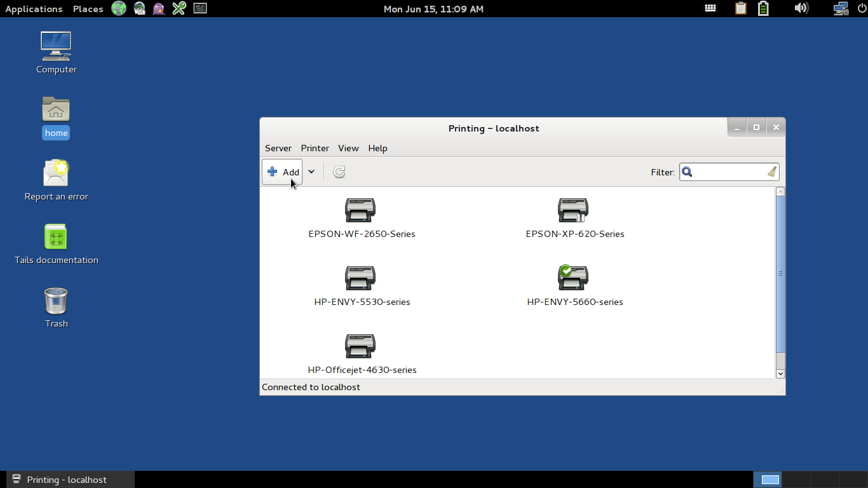Click the battery status icon
The width and height of the screenshot is (868, 488).
(x=763, y=8)
